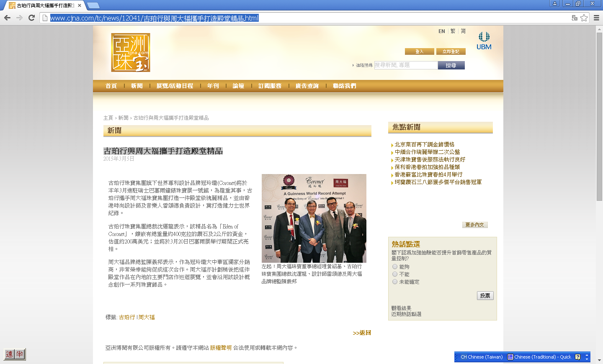This screenshot has height=364, width=603.
Task: Open headline 珂蘭鑽石三八節獲多個平台銷售冠軍
Action: (x=438, y=182)
